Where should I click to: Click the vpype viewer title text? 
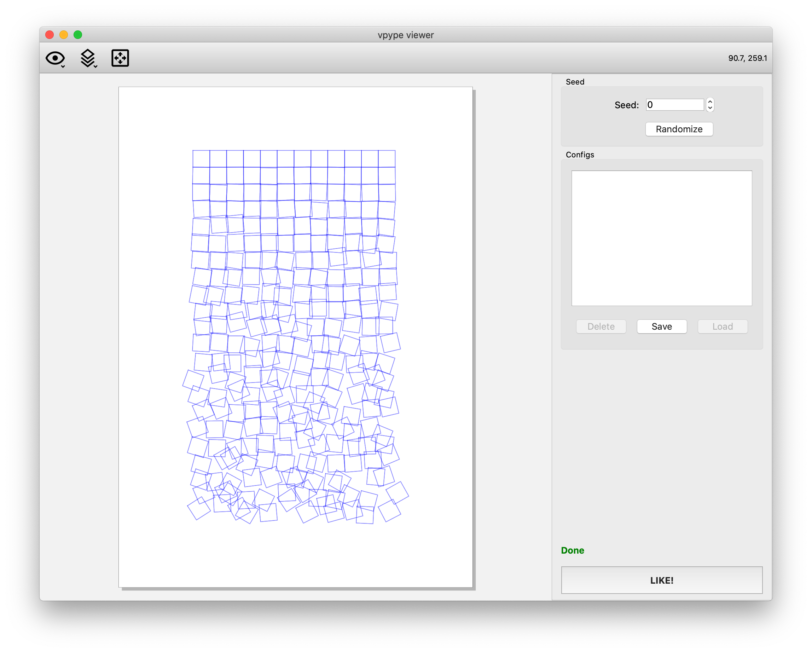click(x=406, y=35)
